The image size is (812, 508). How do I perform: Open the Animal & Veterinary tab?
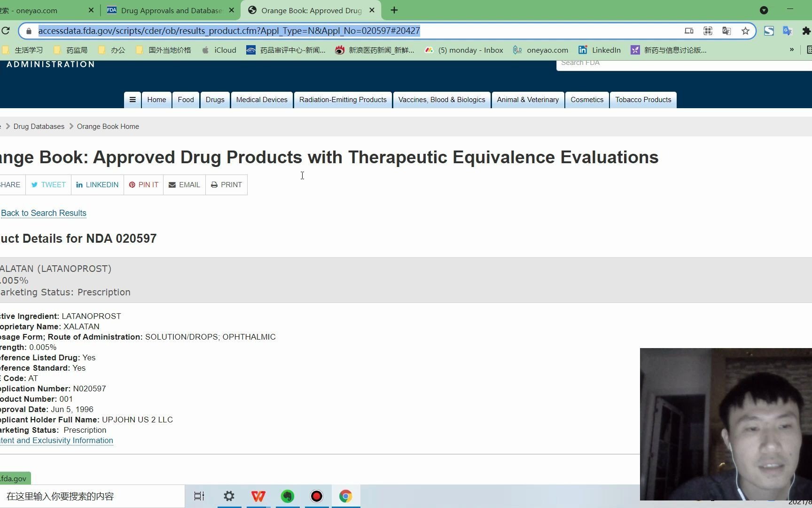(528, 100)
